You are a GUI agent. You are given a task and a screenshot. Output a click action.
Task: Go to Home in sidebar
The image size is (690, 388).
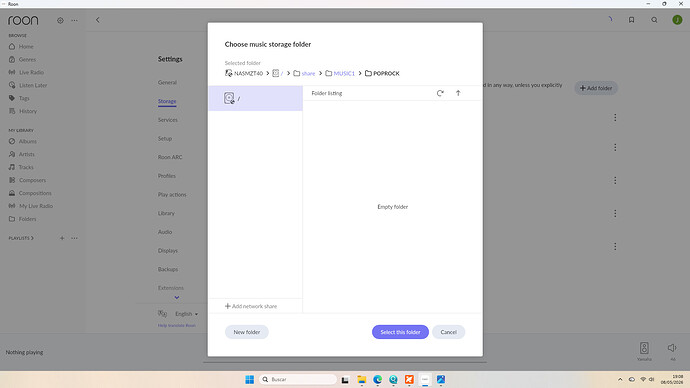(x=22, y=47)
